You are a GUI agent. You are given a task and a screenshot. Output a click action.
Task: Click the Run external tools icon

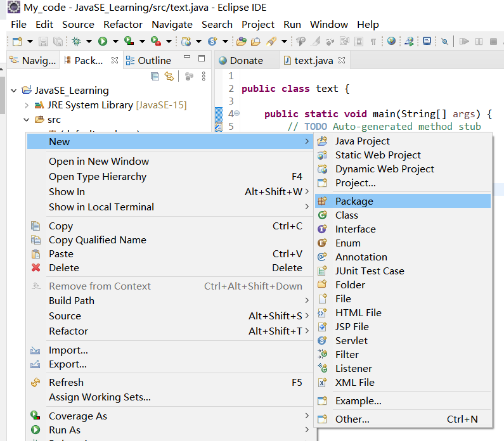pos(156,41)
